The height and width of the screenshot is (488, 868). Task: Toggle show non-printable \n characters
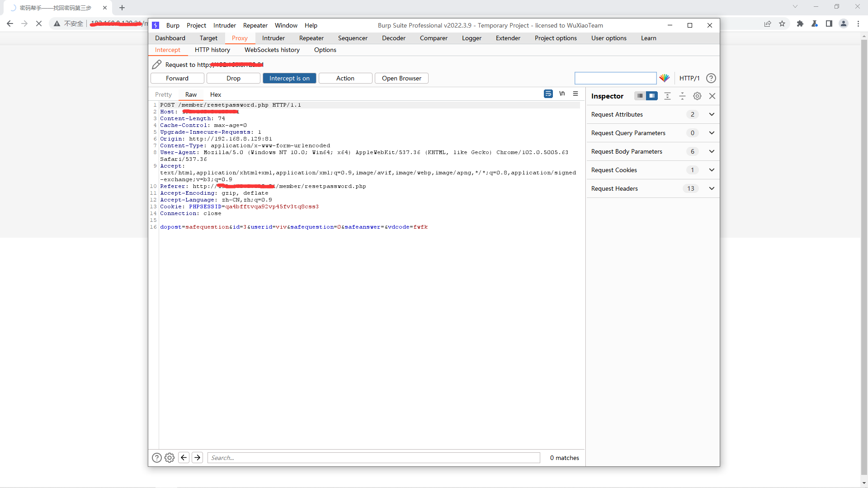[x=562, y=94]
